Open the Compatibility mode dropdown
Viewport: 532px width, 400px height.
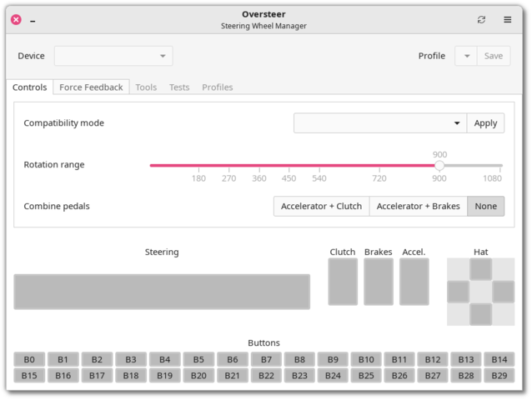pos(380,123)
